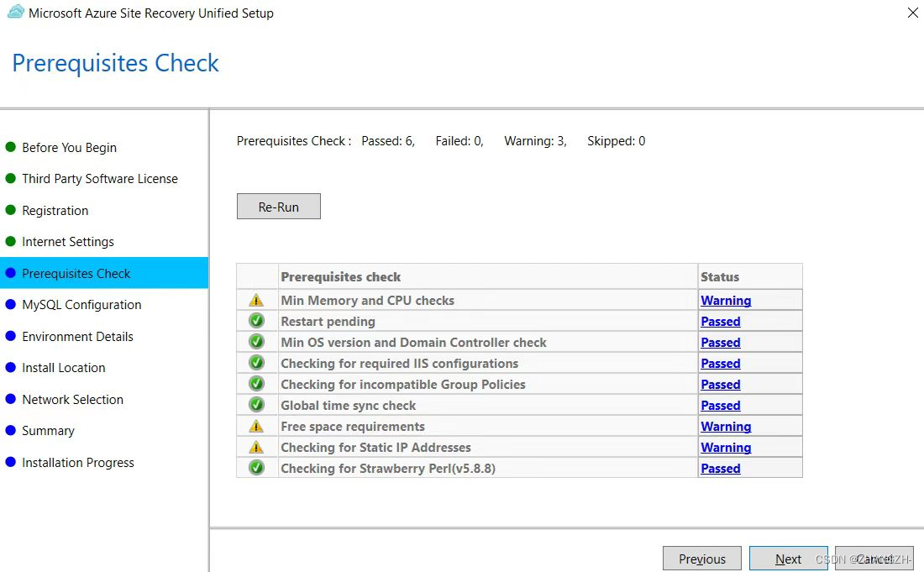Click warning icon beside Free space requirements
Screen dimensions: 924x572
point(256,426)
